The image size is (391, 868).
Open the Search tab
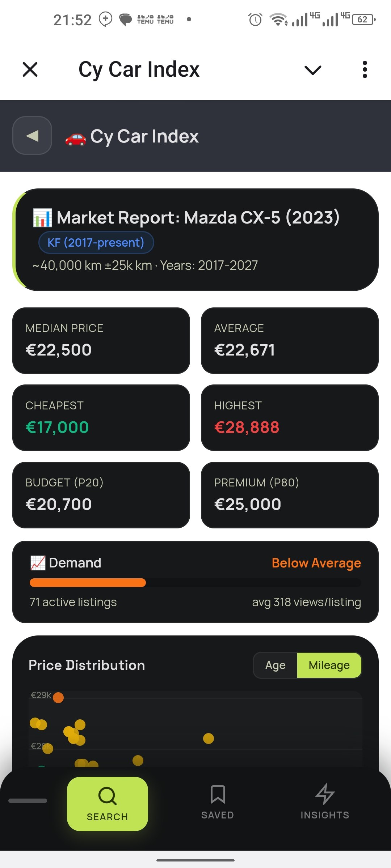108,804
